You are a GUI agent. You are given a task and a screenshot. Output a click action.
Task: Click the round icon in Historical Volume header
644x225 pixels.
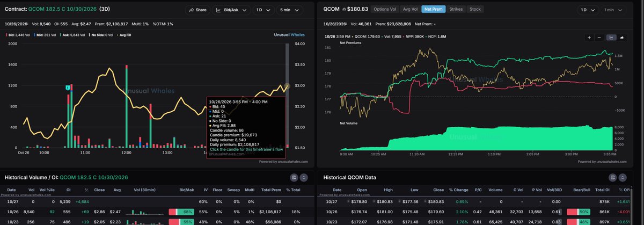[304, 177]
